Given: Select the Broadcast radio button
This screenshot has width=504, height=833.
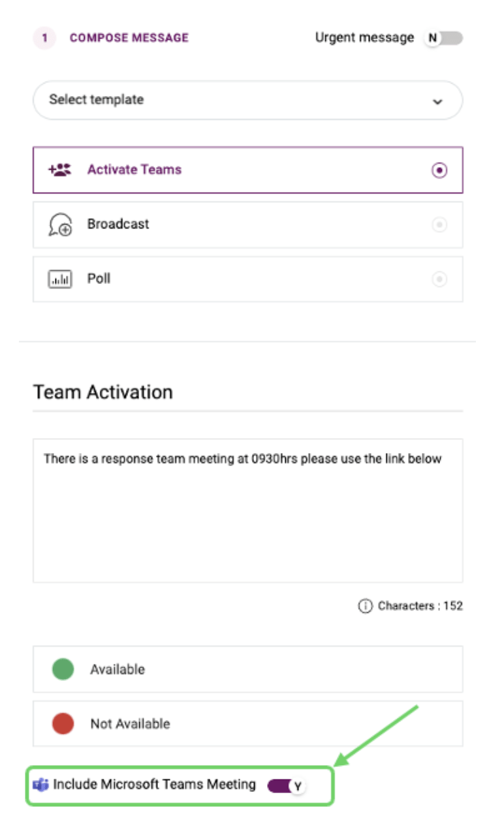Looking at the screenshot, I should click(x=440, y=225).
